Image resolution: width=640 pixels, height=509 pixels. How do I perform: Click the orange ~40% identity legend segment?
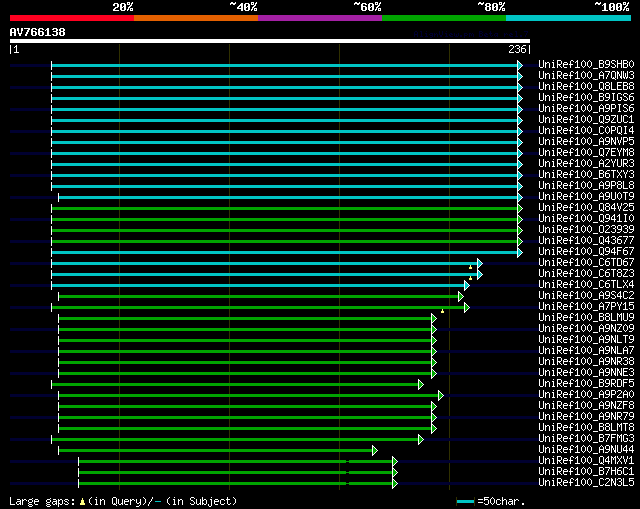tap(196, 18)
